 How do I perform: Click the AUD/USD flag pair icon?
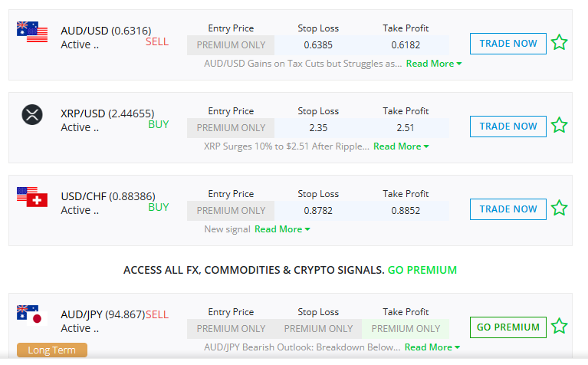[x=32, y=32]
